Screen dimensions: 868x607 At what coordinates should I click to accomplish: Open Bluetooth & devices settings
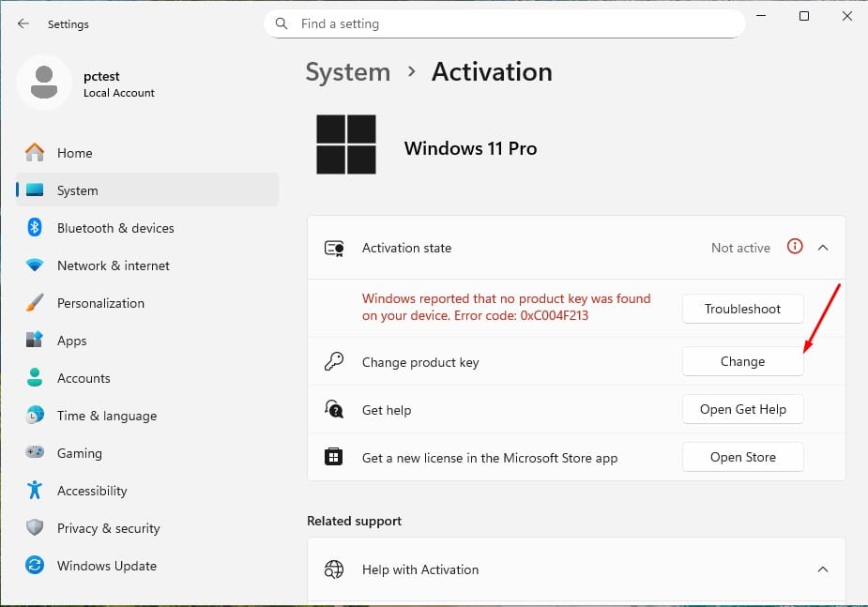tap(114, 228)
